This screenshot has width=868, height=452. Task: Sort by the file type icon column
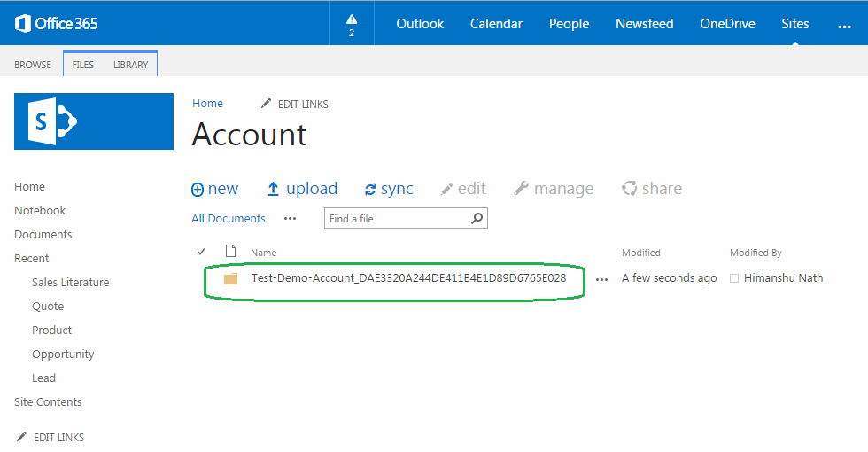point(231,252)
